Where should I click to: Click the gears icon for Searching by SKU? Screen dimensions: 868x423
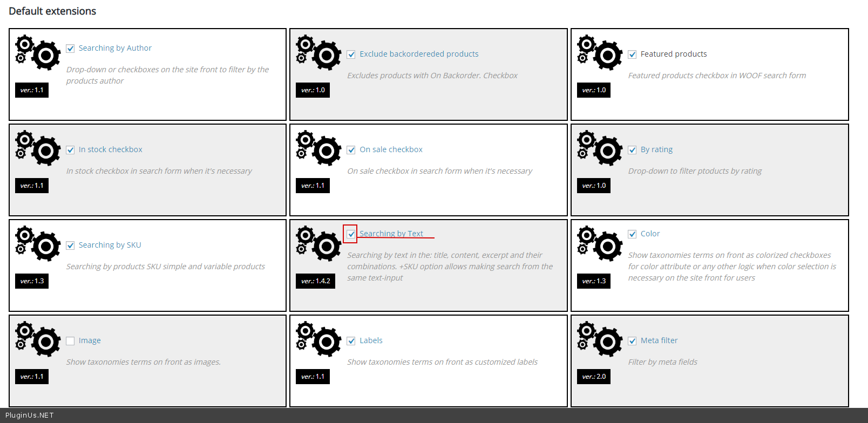coord(38,244)
